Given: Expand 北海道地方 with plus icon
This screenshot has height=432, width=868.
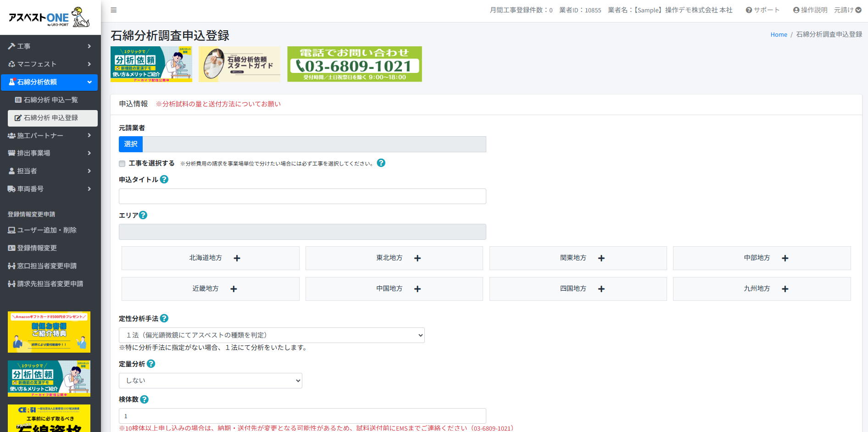Looking at the screenshot, I should tap(237, 258).
